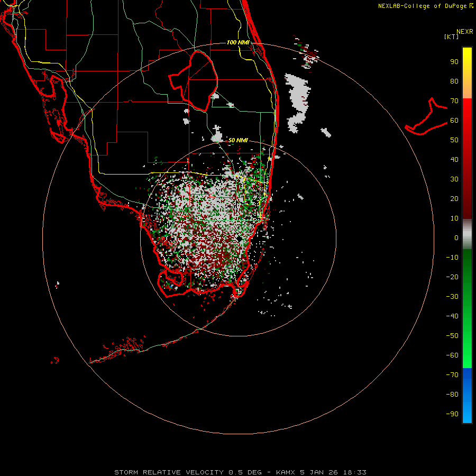Click the Bahamas island outline at the right
The height and width of the screenshot is (476, 476).
[426, 117]
